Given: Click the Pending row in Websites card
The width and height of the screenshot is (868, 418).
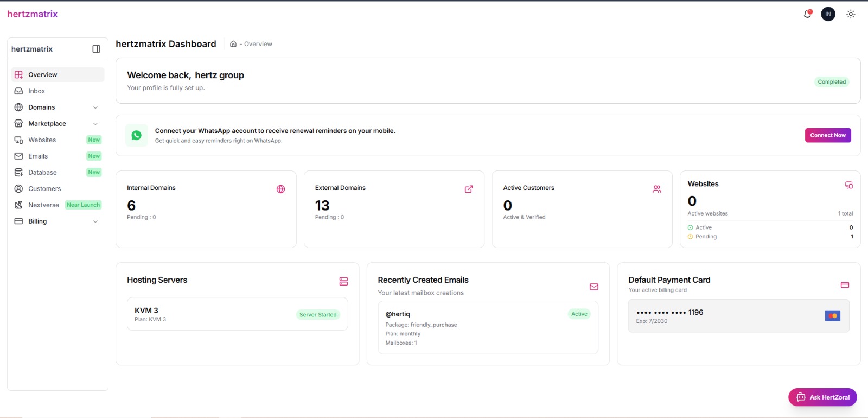Looking at the screenshot, I should point(770,237).
